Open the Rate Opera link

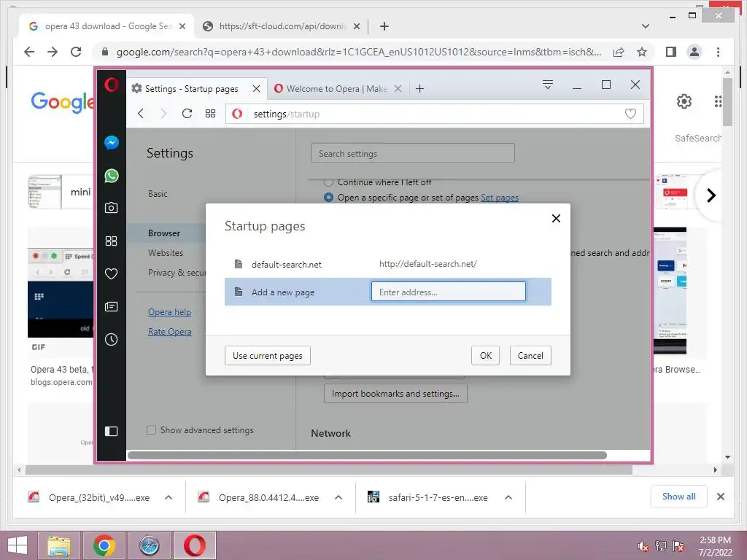[x=169, y=332]
